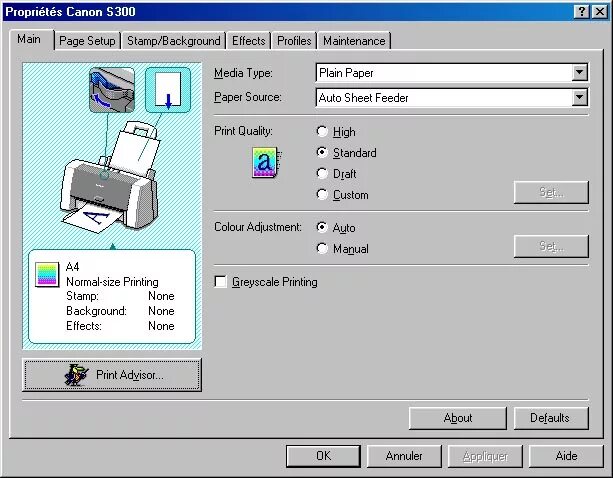The height and width of the screenshot is (478, 613).
Task: Select the Main tab
Action: [30, 39]
